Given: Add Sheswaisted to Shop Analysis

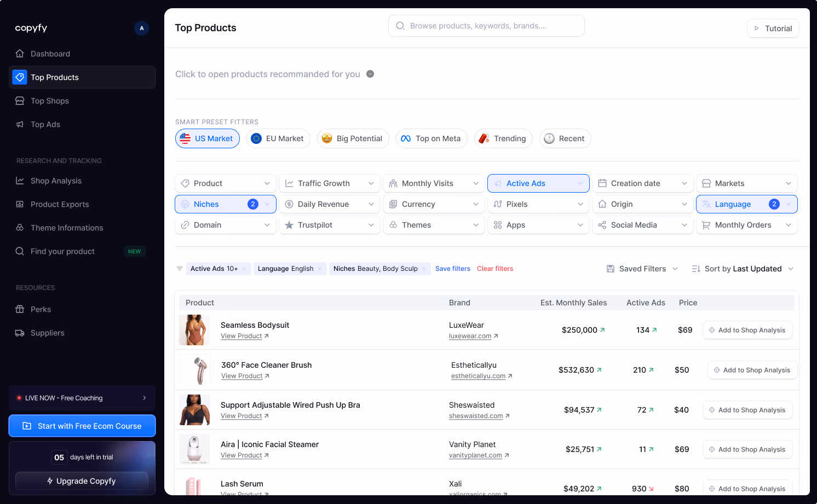Looking at the screenshot, I should (747, 410).
